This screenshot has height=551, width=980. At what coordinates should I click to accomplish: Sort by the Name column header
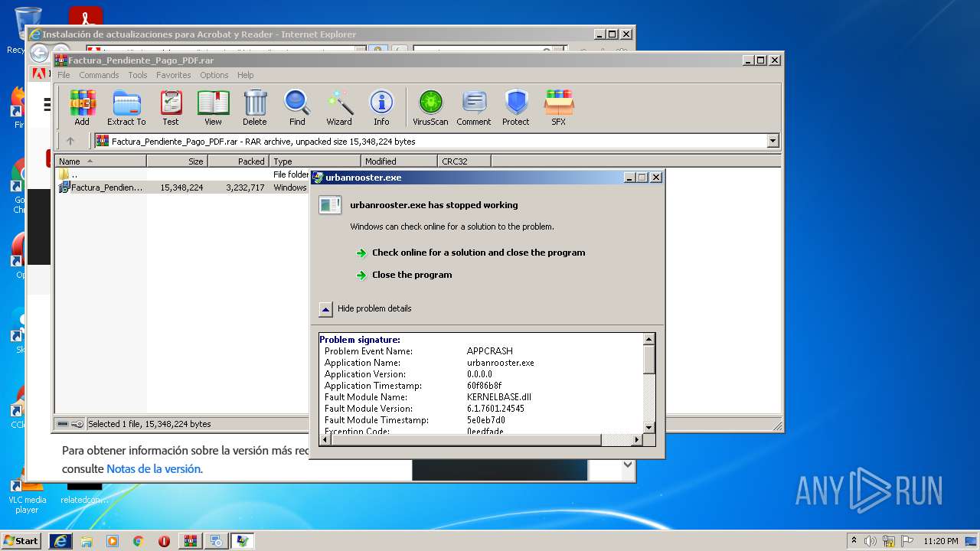(100, 161)
